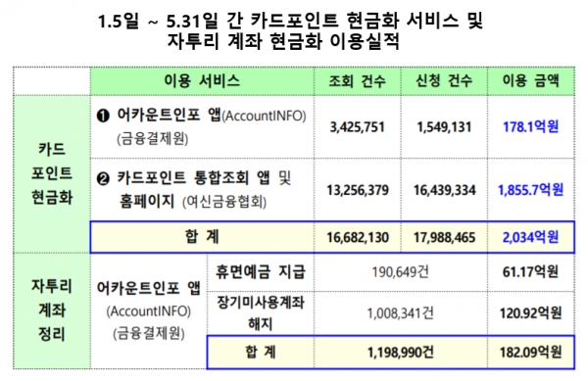Click the '카드 포인트 현금화' row group label
588x381 pixels.
52,173
